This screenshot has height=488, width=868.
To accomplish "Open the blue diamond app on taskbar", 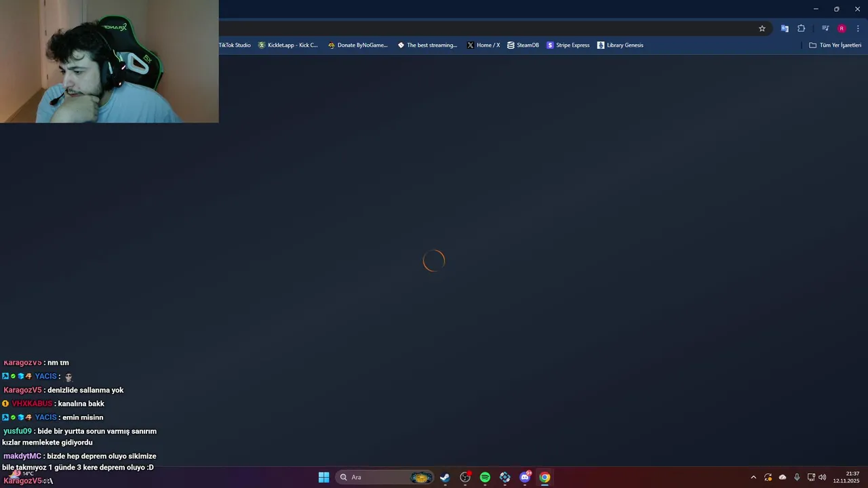I will point(505,477).
